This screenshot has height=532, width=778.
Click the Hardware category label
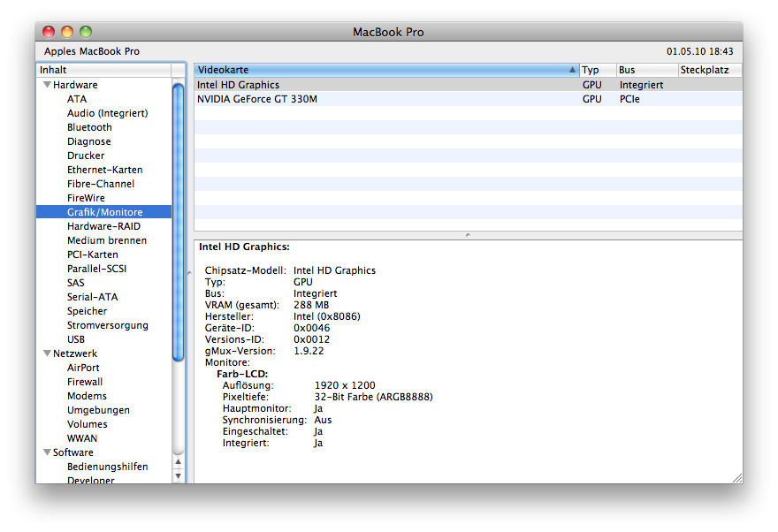point(75,85)
